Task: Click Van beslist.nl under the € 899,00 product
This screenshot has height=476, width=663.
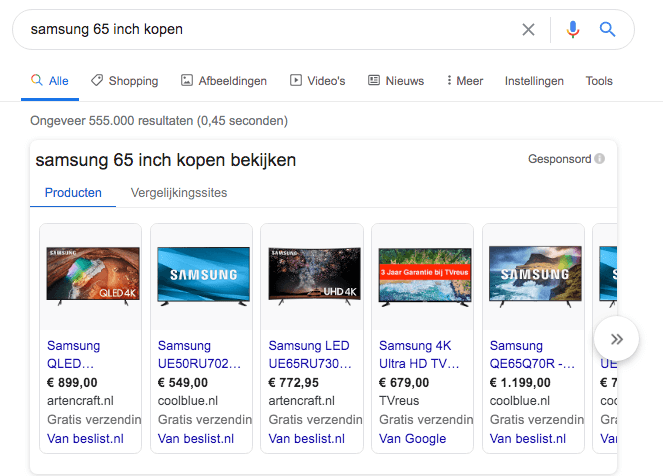Action: (x=85, y=438)
